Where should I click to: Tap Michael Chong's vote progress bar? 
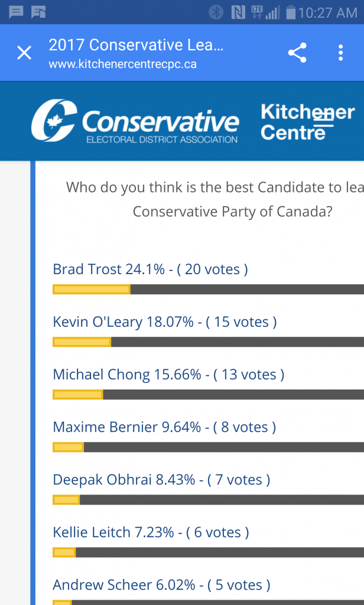tap(208, 395)
